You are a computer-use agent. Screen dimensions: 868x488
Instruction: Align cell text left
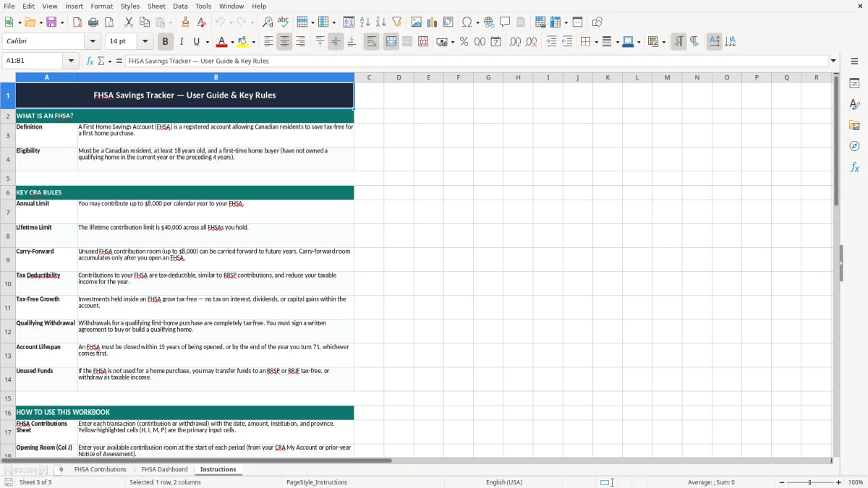point(268,42)
